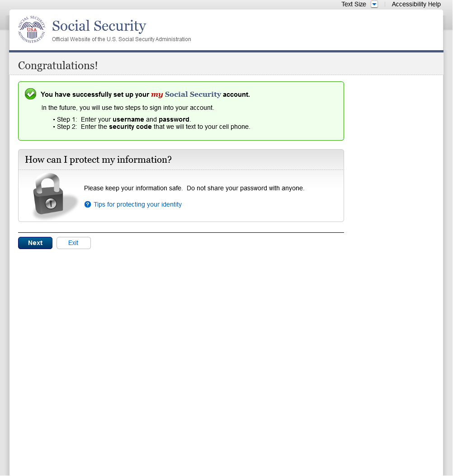
Task: Open Tips for protecting your identity
Action: (137, 205)
